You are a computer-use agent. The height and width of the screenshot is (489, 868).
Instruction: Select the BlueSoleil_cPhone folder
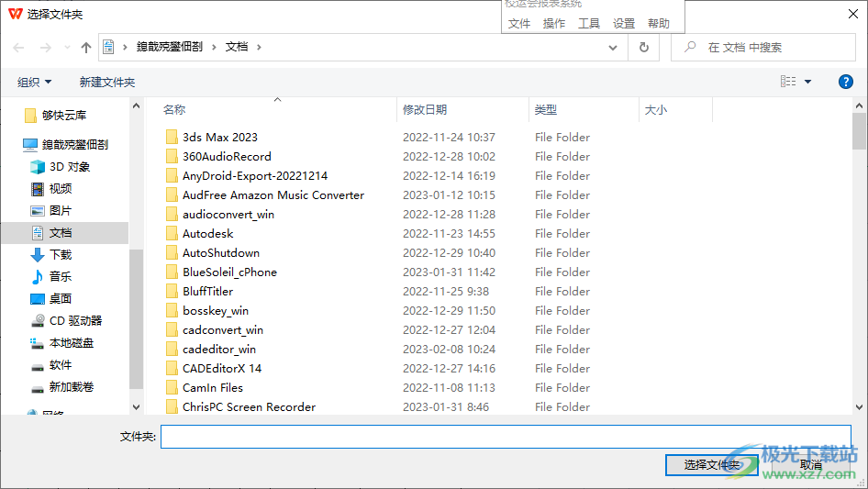coord(229,272)
